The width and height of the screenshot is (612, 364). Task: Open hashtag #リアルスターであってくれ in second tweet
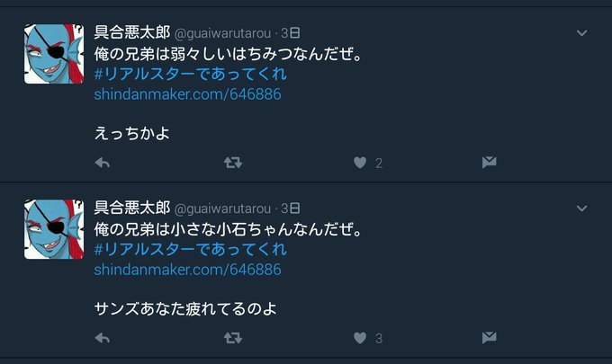[x=191, y=250]
